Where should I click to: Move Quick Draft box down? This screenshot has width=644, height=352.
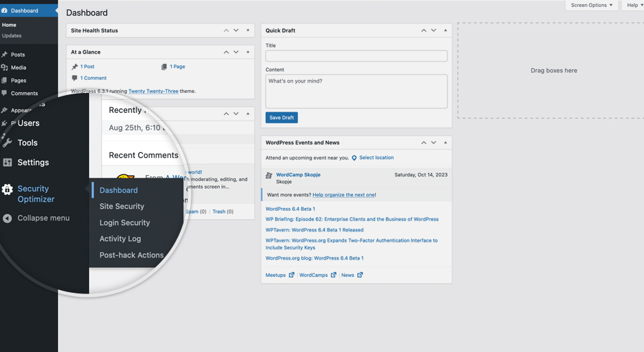[434, 30]
